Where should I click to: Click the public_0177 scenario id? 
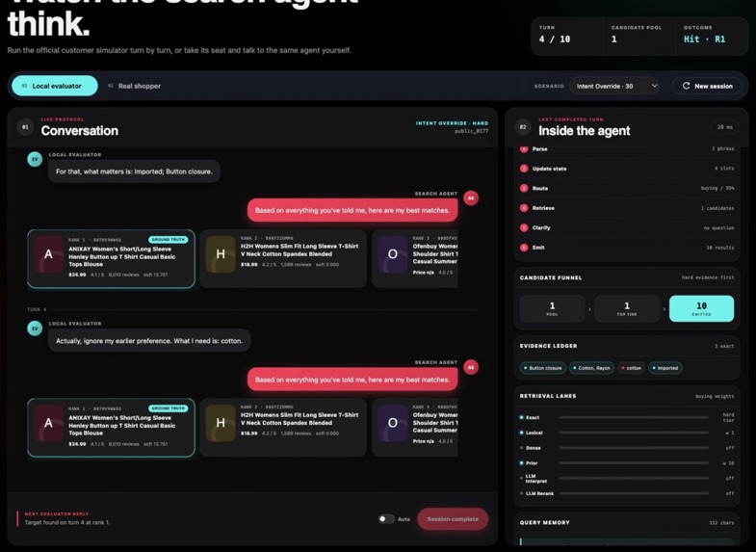(471, 131)
